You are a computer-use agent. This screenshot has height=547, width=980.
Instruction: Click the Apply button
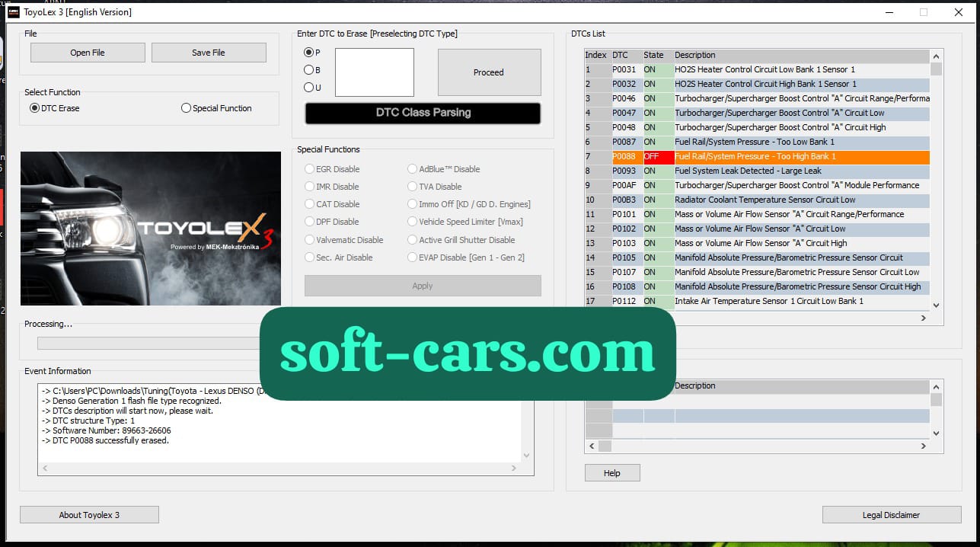tap(423, 286)
